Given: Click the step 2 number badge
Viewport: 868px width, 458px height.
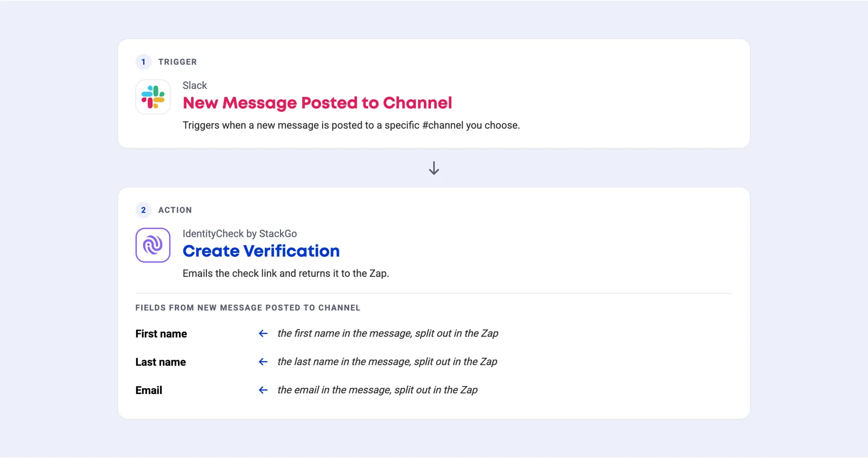Looking at the screenshot, I should pyautogui.click(x=143, y=210).
